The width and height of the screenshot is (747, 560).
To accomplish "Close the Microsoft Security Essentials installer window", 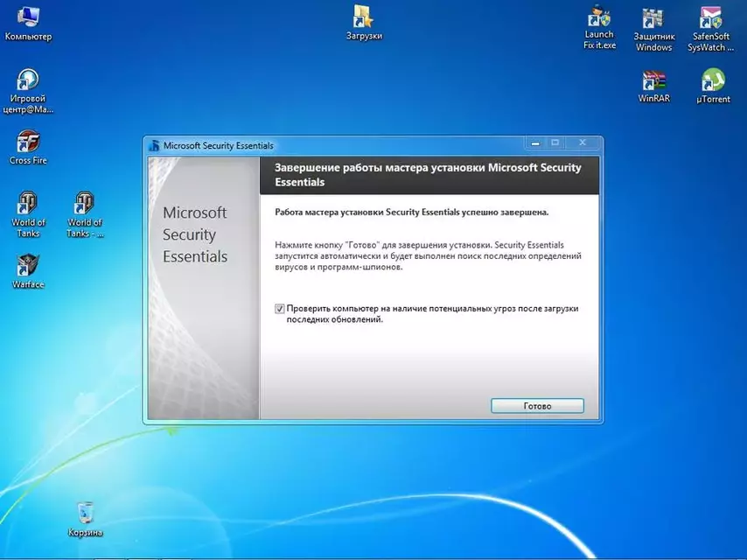I will coord(583,143).
